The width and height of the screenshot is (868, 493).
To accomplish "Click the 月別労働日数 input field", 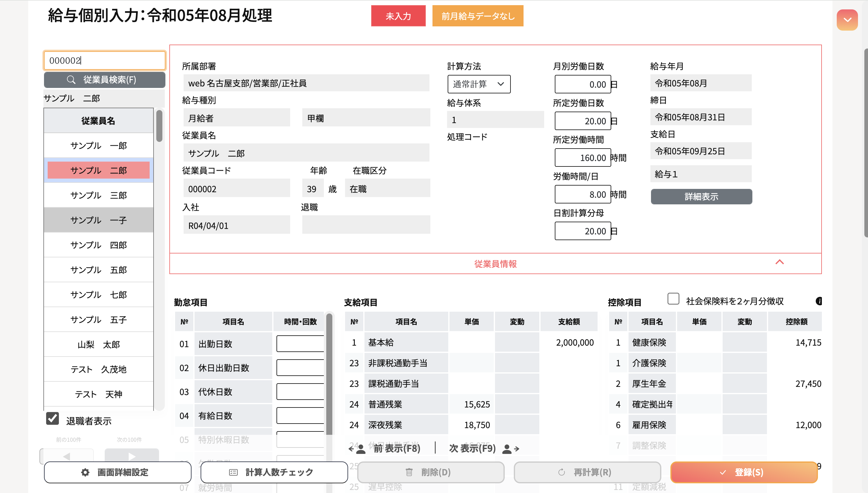I will [583, 84].
